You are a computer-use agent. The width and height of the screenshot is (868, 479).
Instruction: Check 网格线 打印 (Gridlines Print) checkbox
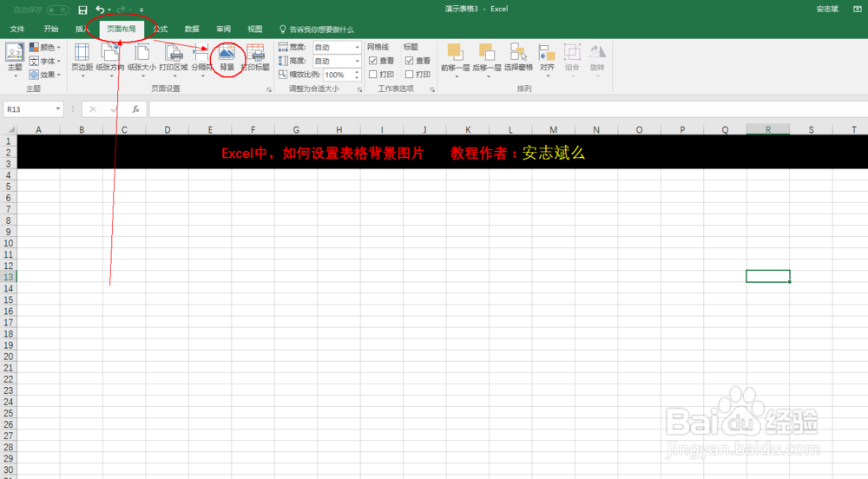click(373, 74)
